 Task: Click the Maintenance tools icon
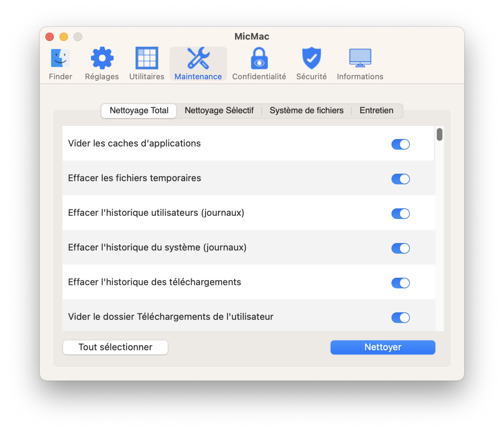(198, 59)
